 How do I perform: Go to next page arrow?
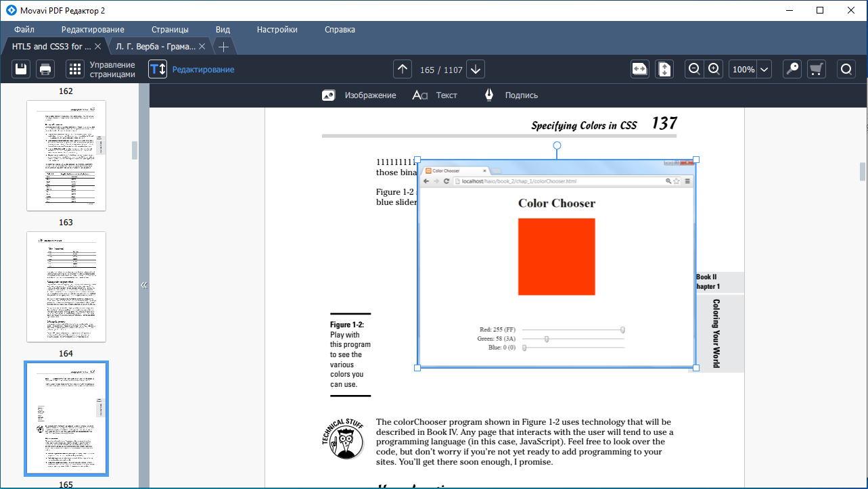[x=476, y=69]
